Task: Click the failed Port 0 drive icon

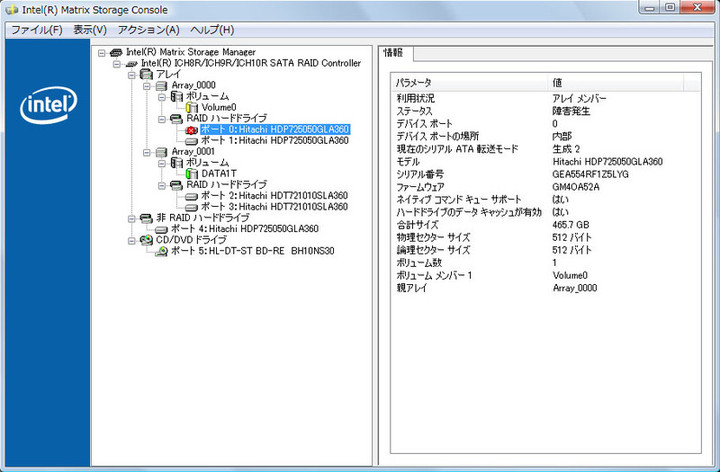Action: pos(191,130)
